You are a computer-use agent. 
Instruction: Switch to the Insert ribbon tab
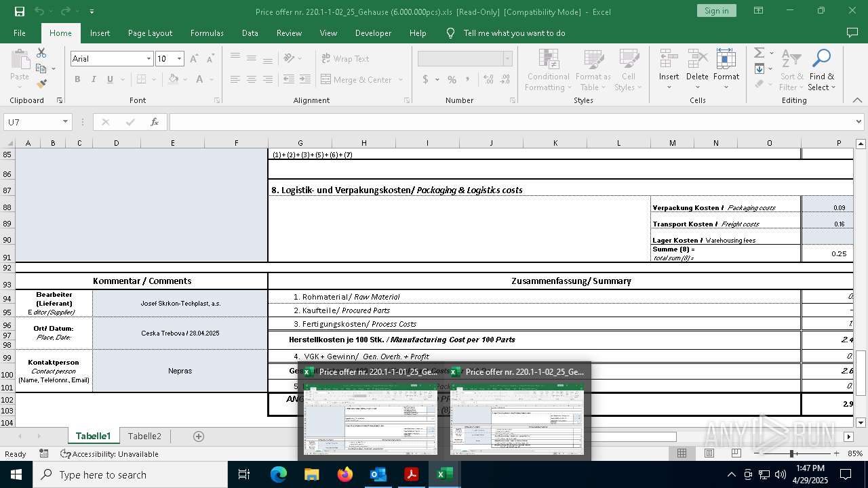[100, 33]
